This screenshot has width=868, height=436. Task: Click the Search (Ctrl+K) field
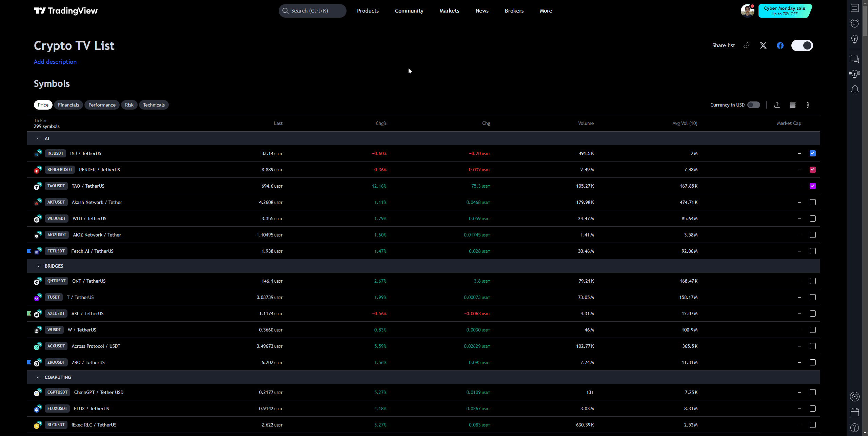pos(313,11)
